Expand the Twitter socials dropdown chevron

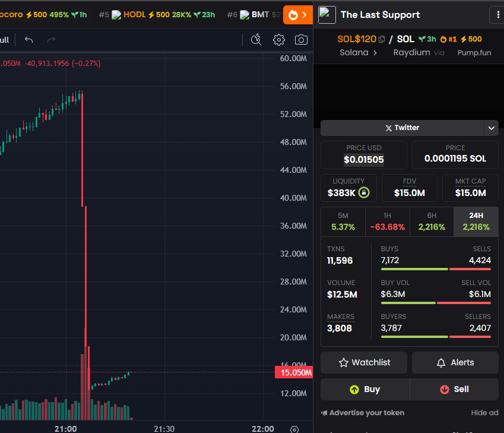(491, 128)
